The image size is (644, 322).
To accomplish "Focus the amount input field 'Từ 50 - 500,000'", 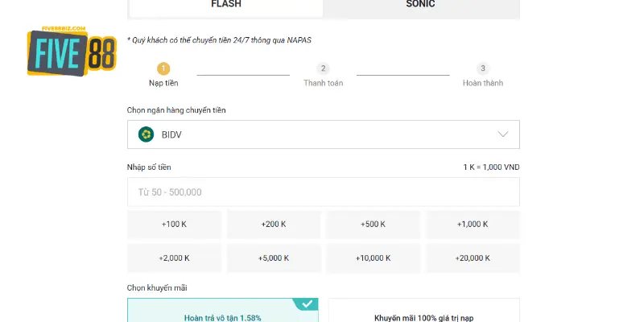I will pyautogui.click(x=324, y=192).
